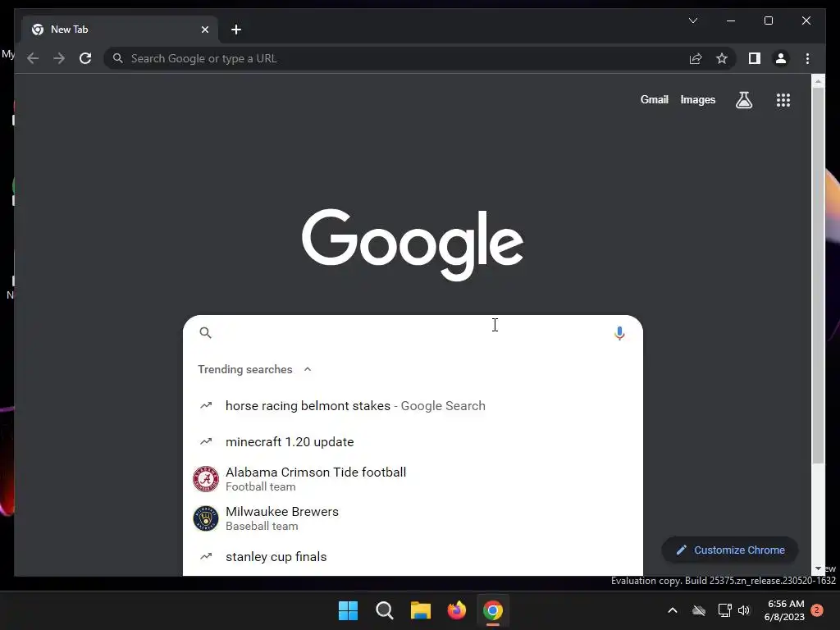Image resolution: width=840 pixels, height=630 pixels.
Task: Click the scrollbar up arrow
Action: coord(818,81)
